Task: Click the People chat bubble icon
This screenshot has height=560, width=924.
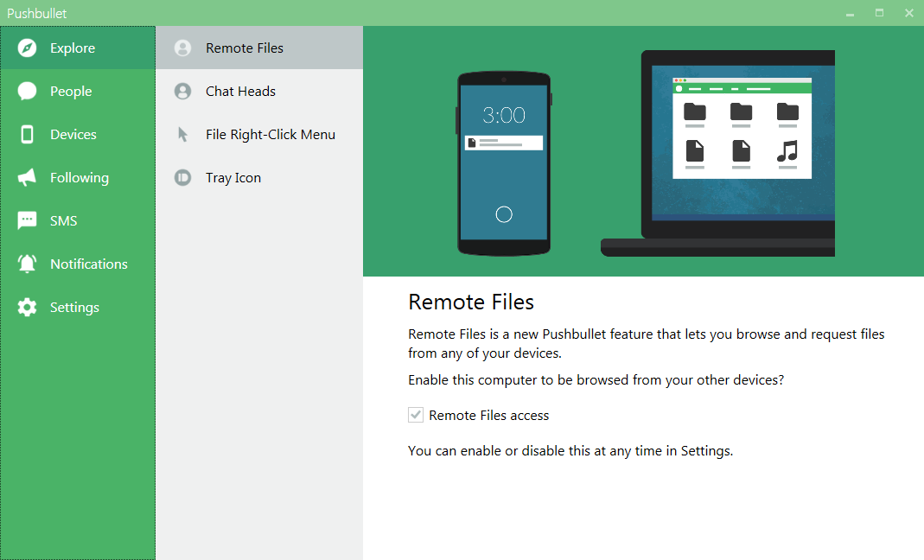Action: tap(27, 92)
